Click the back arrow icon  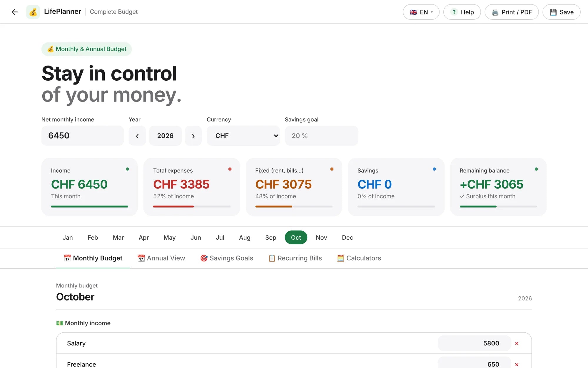click(x=14, y=12)
